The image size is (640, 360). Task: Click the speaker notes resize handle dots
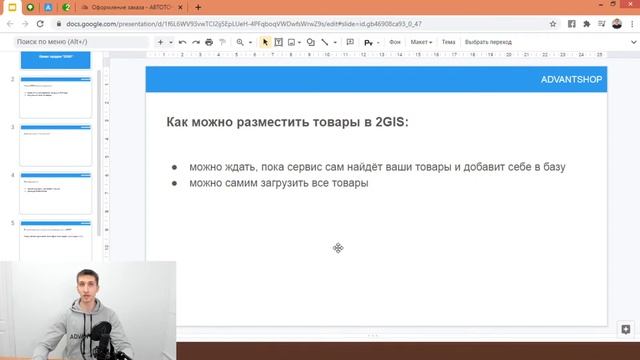click(x=373, y=336)
